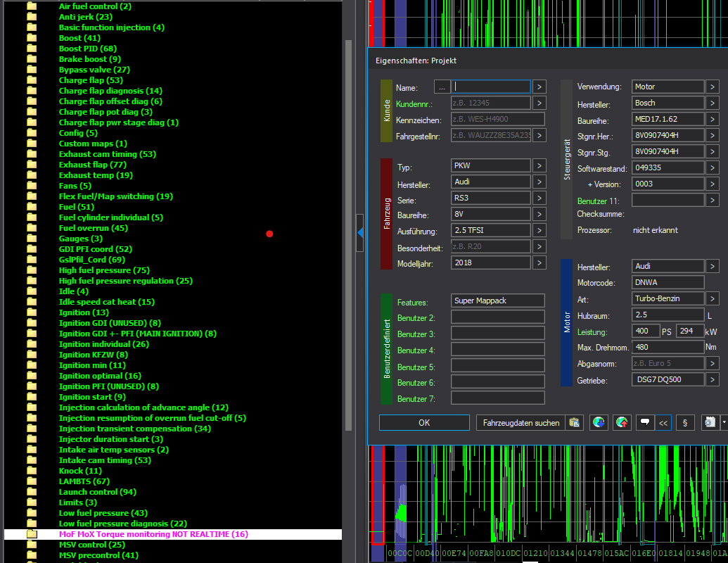Click the ellipsis button next to Name
This screenshot has height=563, width=728.
pos(442,87)
